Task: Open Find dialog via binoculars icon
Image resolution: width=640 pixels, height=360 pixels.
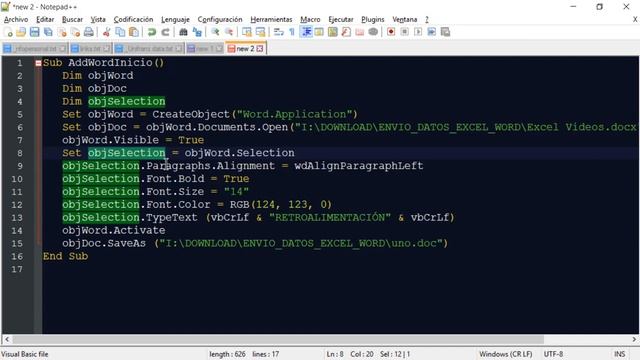Action: click(x=183, y=32)
